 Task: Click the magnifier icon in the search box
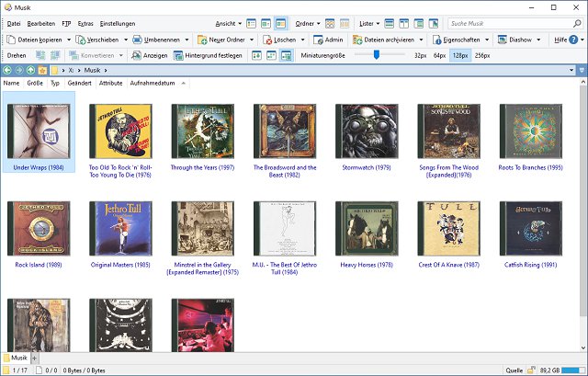click(x=577, y=23)
